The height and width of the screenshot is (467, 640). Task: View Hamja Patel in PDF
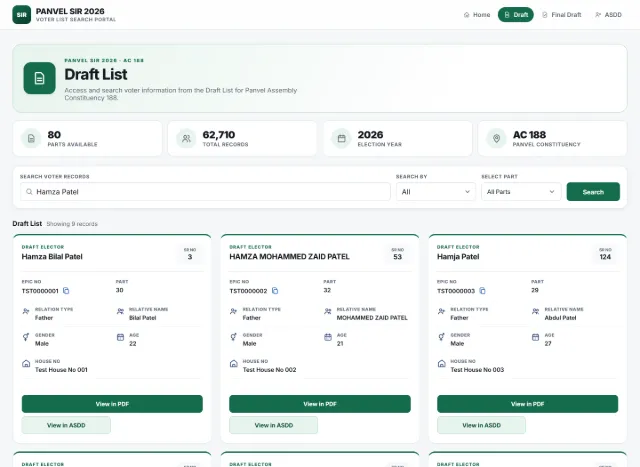527,404
